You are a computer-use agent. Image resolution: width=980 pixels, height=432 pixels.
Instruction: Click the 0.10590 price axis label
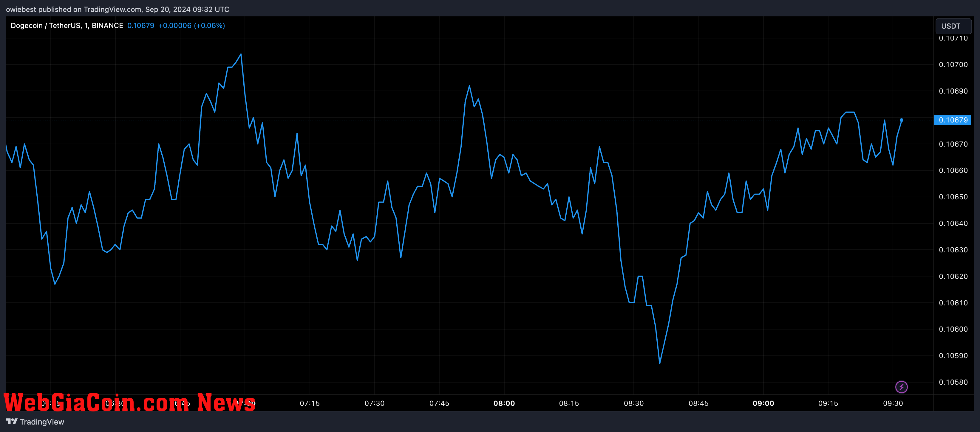953,356
